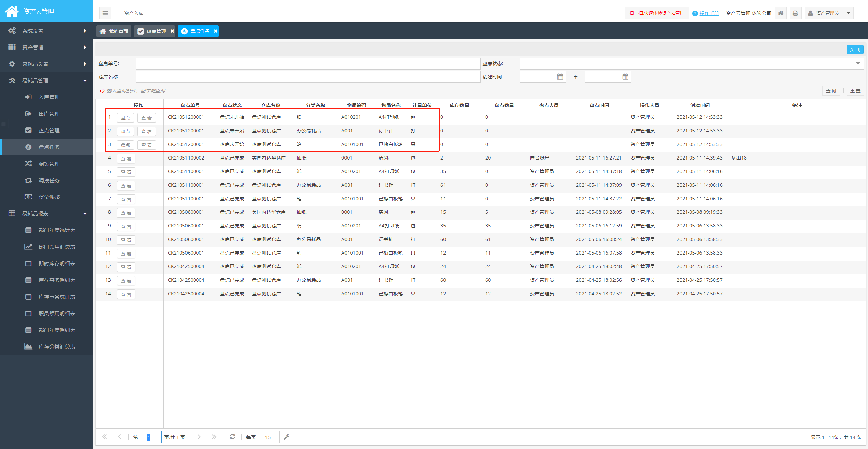The height and width of the screenshot is (449, 868).
Task: Open calendar picker for end creation date
Action: (625, 77)
